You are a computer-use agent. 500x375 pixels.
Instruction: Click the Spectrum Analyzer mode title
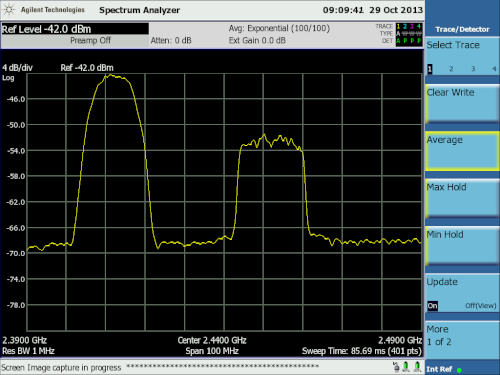point(139,10)
